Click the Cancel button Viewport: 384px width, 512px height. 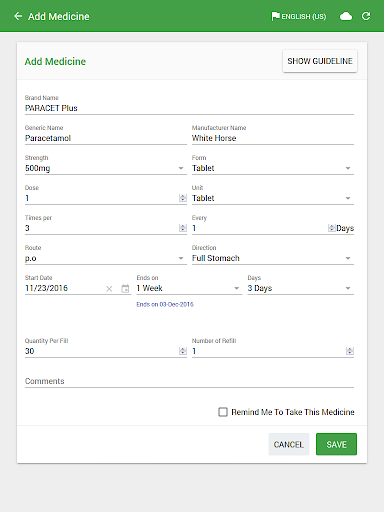(x=289, y=444)
